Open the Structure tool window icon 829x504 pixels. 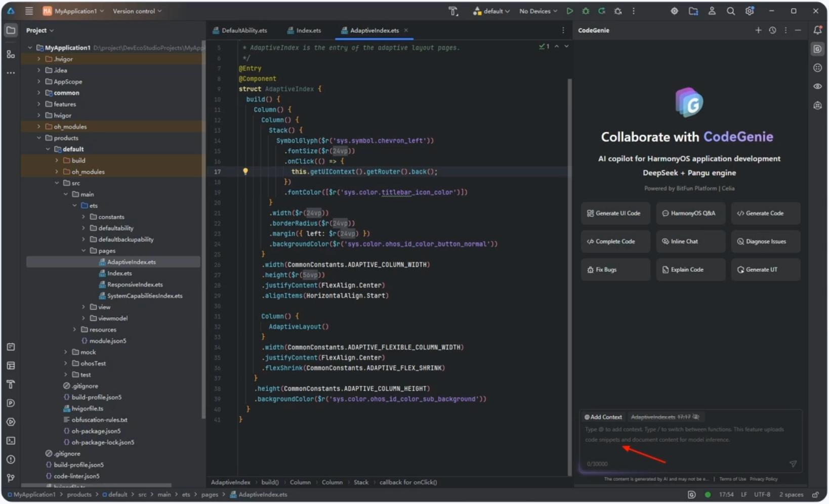click(x=11, y=54)
